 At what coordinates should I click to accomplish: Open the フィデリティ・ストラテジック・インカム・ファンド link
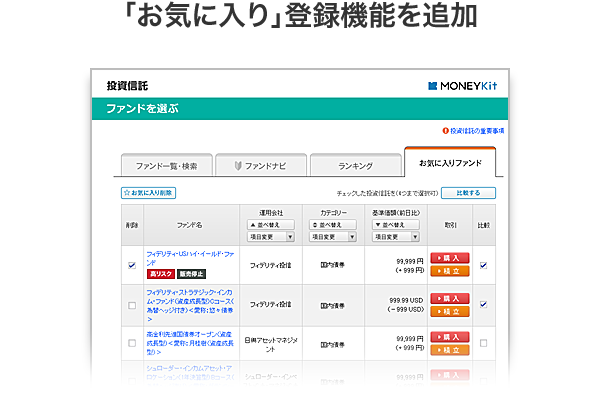pyautogui.click(x=190, y=305)
